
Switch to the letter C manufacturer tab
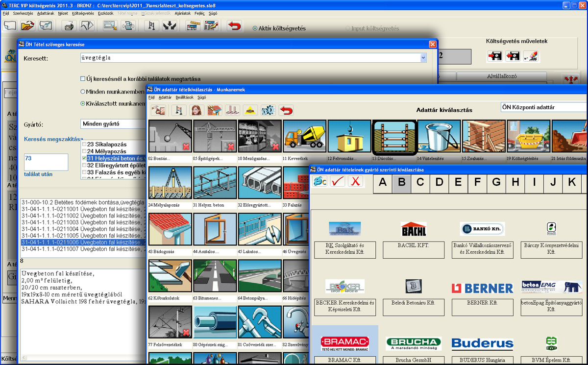tap(420, 183)
